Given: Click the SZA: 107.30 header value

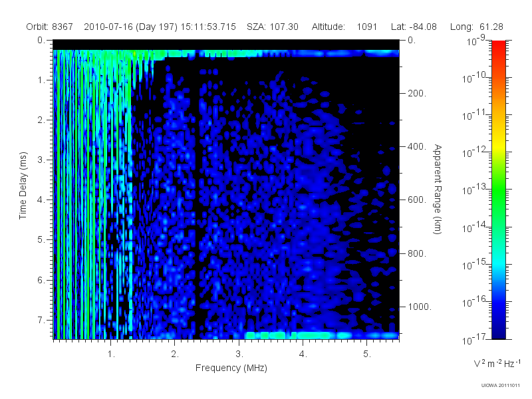Looking at the screenshot, I should click(273, 27).
